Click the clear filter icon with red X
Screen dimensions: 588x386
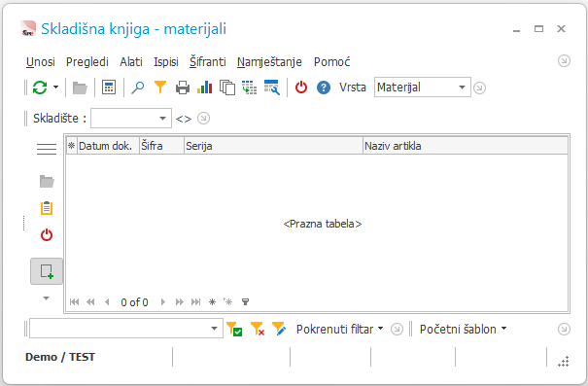[258, 329]
